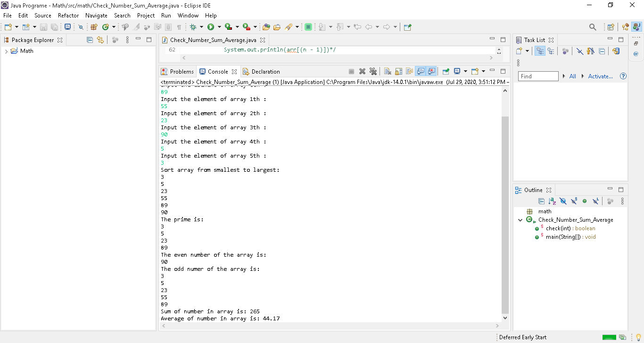This screenshot has height=343, width=644.
Task: Click the New Java Package icon
Action: click(93, 27)
